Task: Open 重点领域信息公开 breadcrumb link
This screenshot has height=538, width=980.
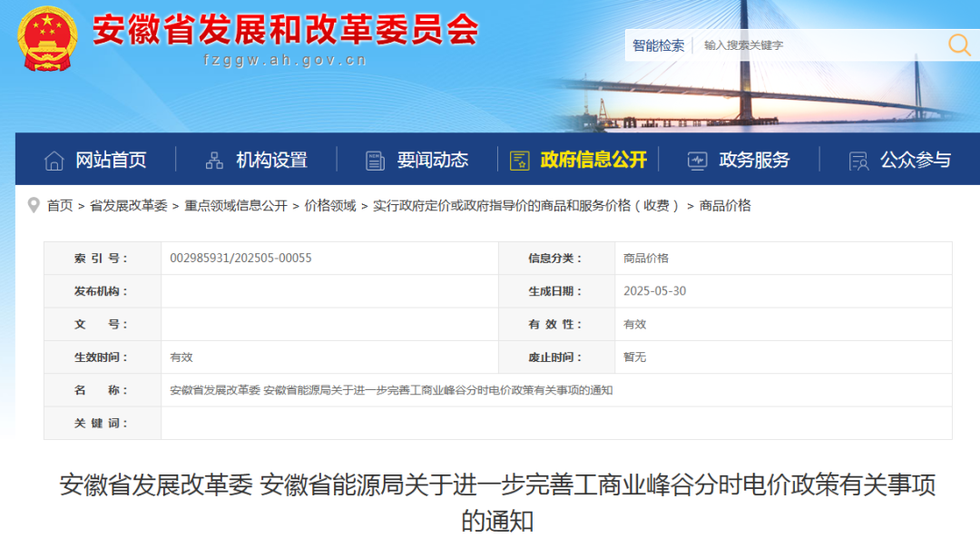Action: point(236,206)
